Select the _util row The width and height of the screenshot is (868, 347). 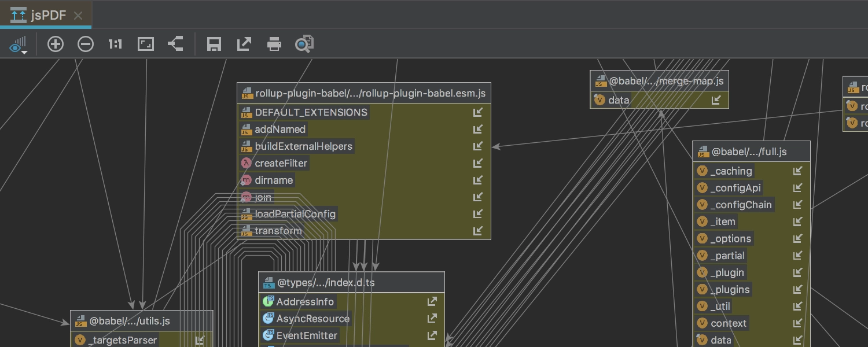[x=752, y=307]
